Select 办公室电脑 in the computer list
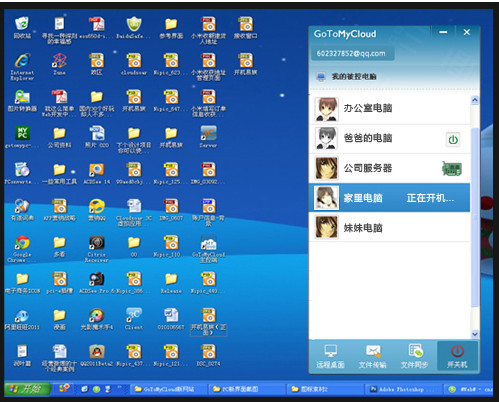 click(x=389, y=109)
